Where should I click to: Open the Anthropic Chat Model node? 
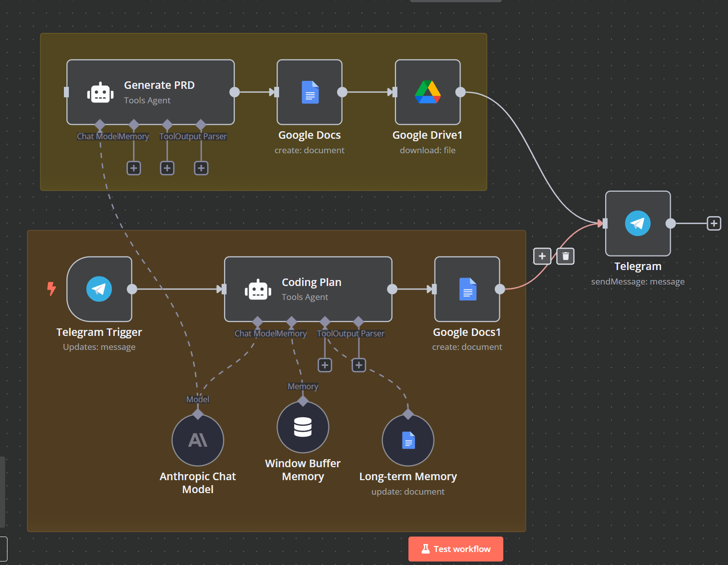pyautogui.click(x=198, y=440)
